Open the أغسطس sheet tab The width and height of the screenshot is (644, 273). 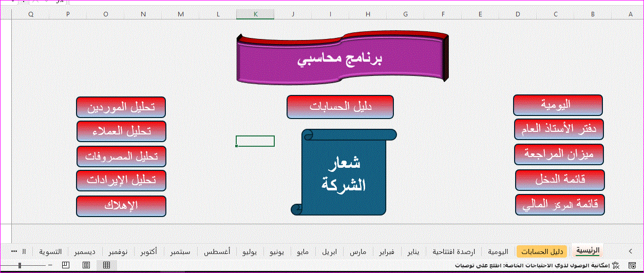click(217, 251)
